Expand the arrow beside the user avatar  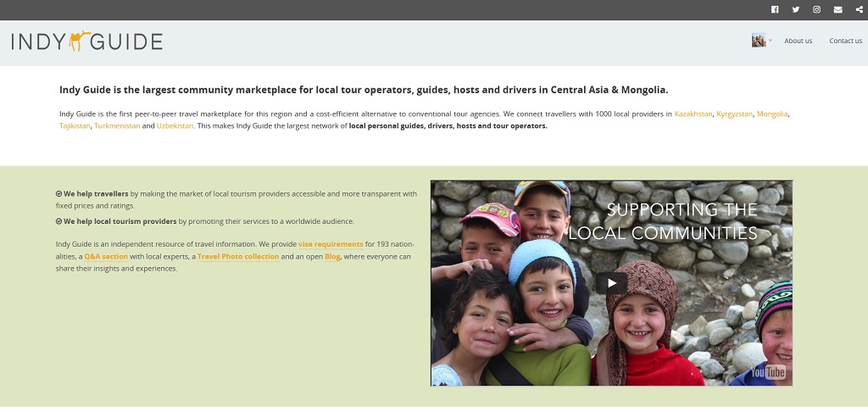pyautogui.click(x=770, y=41)
